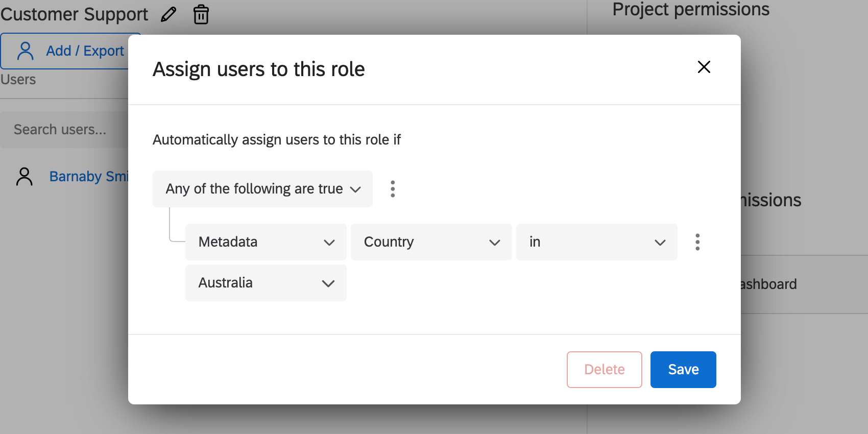The width and height of the screenshot is (868, 434).
Task: Expand the 'Any of the following are true' dropdown
Action: pyautogui.click(x=262, y=189)
